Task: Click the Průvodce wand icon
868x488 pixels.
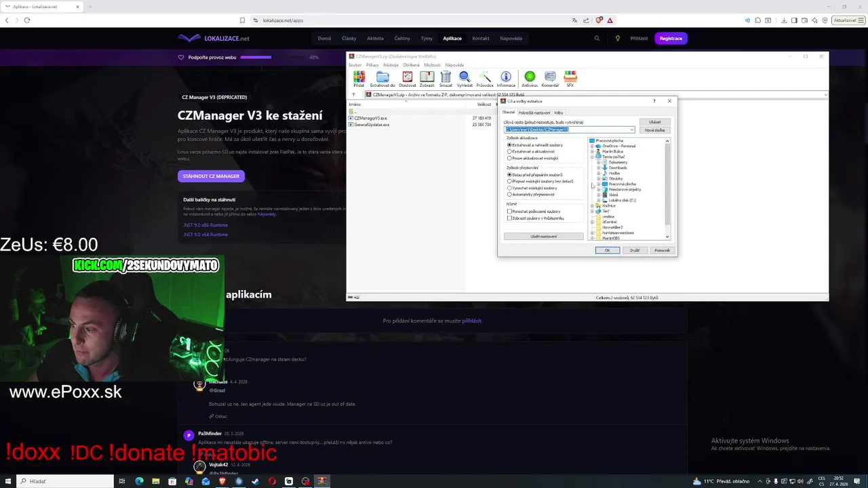Action: pyautogui.click(x=485, y=79)
